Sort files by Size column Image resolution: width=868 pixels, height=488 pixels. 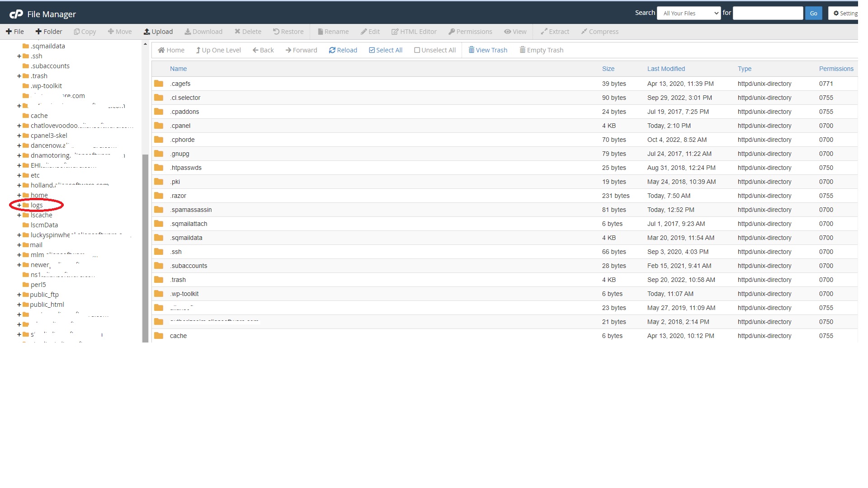608,69
